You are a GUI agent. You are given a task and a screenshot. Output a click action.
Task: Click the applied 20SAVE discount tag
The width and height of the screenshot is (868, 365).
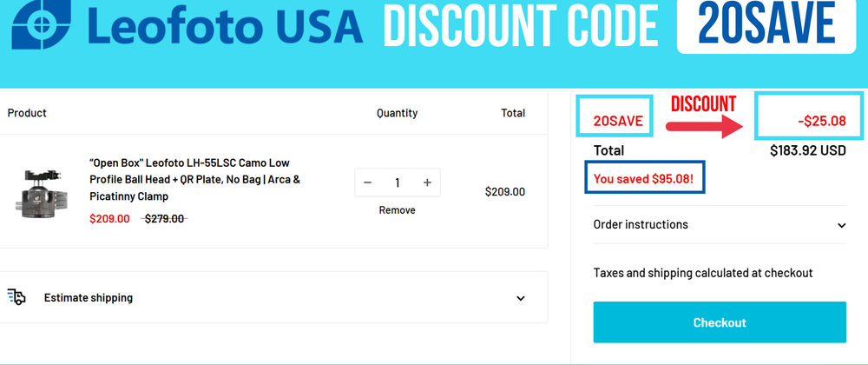point(618,121)
